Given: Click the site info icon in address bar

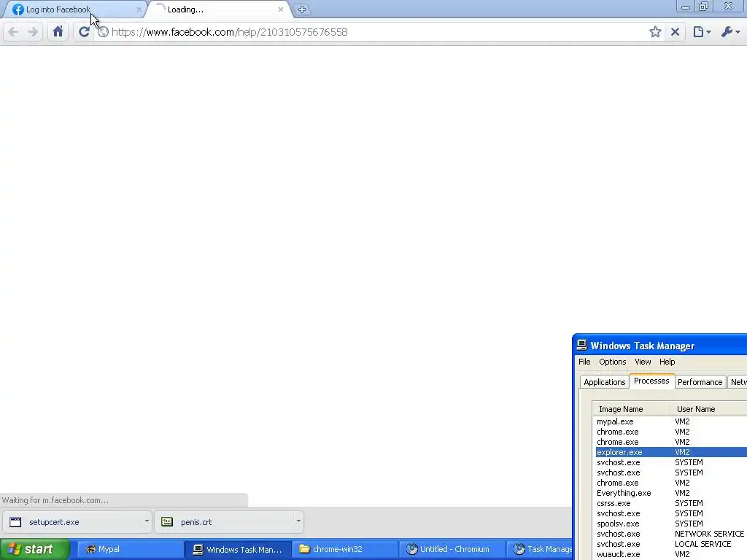Looking at the screenshot, I should 103,32.
